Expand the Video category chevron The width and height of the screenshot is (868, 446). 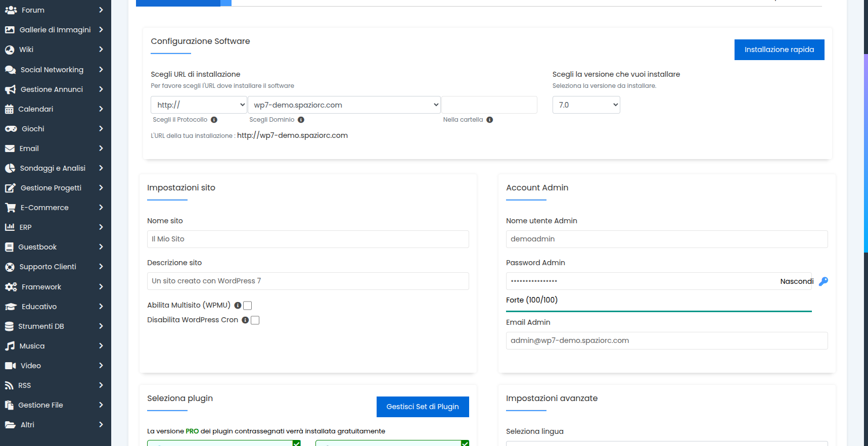[x=101, y=366]
